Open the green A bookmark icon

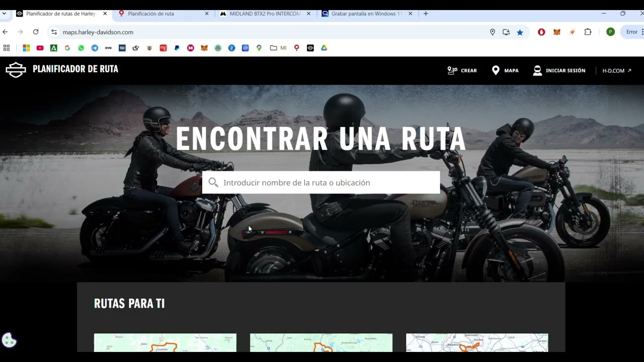coord(54,48)
